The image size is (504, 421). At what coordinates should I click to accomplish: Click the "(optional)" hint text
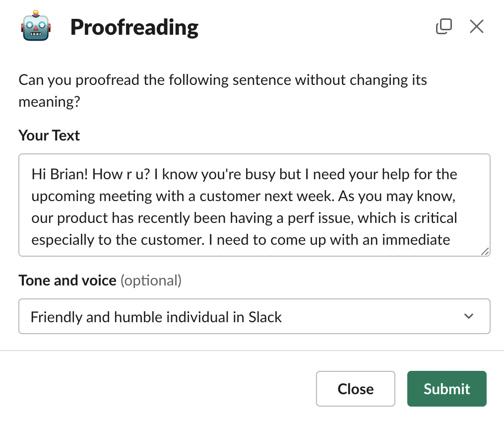click(x=151, y=281)
